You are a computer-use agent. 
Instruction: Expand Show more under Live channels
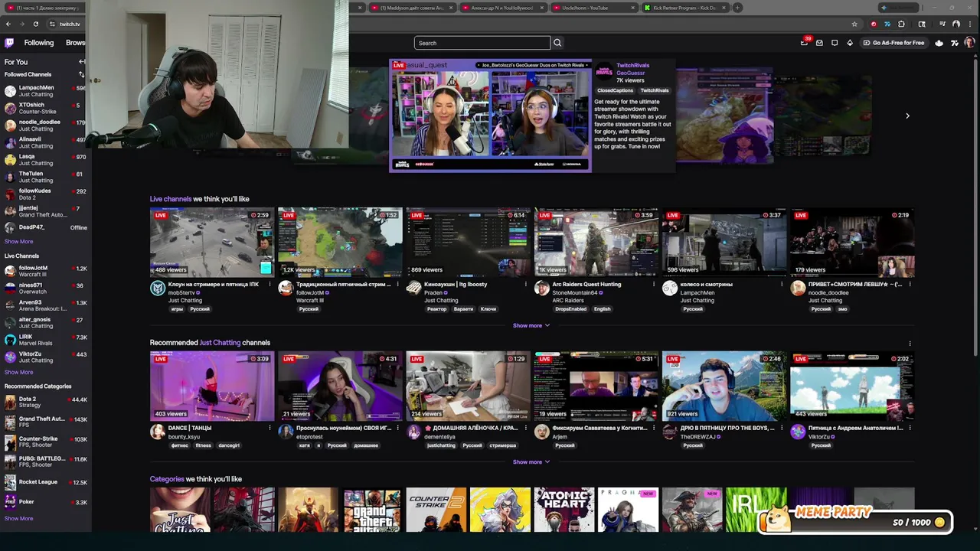point(531,325)
